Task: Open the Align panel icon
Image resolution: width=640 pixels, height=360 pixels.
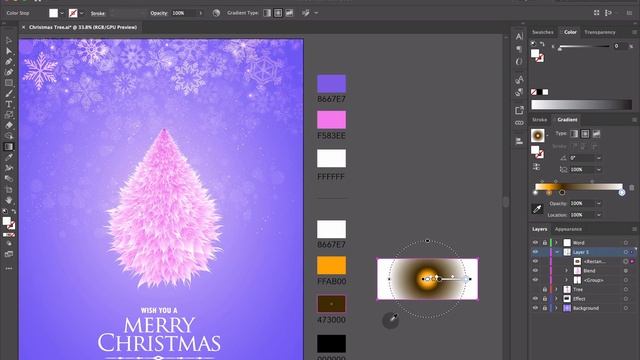Action: click(x=519, y=141)
